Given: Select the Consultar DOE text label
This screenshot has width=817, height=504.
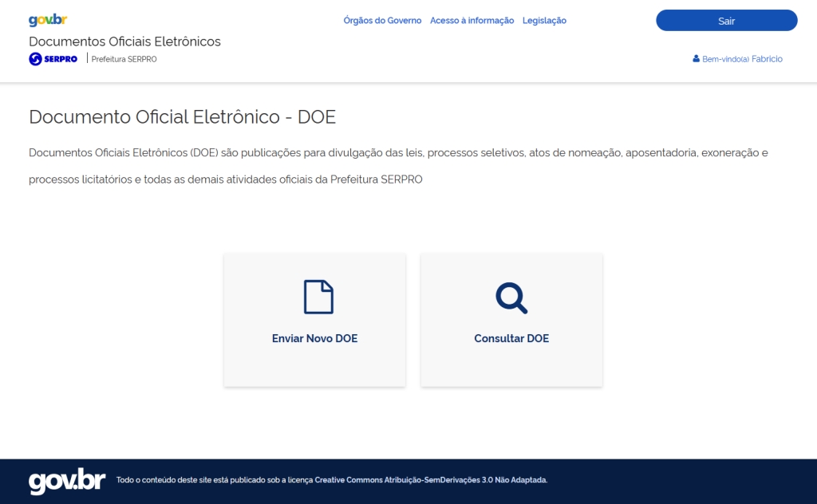Looking at the screenshot, I should pos(511,338).
